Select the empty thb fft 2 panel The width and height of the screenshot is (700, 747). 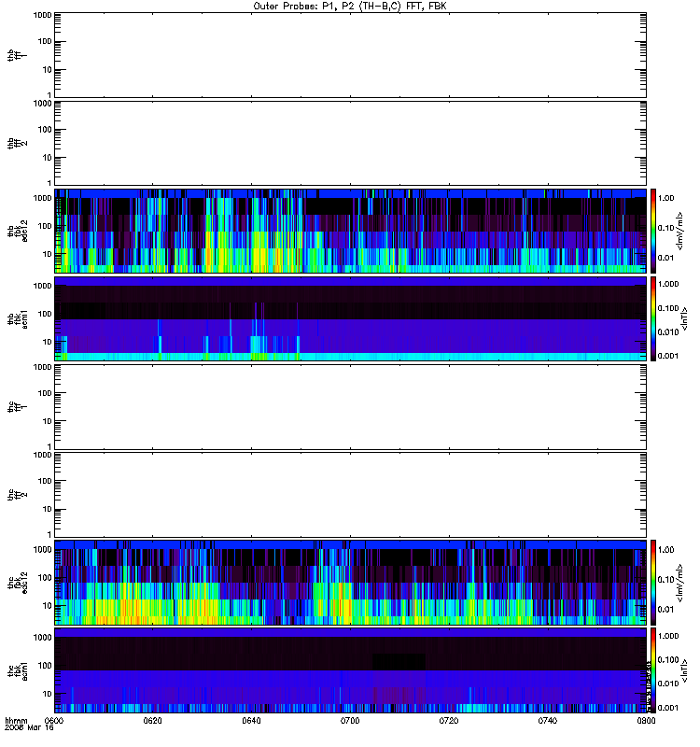pyautogui.click(x=350, y=143)
